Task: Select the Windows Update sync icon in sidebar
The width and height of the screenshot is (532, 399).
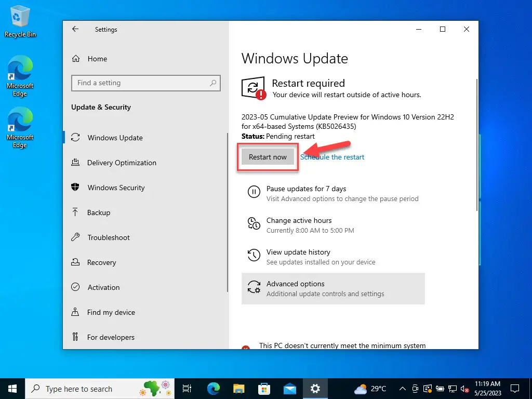Action: click(x=75, y=137)
